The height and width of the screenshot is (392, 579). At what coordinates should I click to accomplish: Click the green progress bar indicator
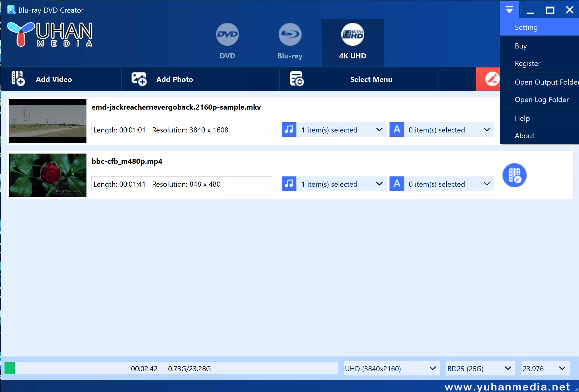8,368
